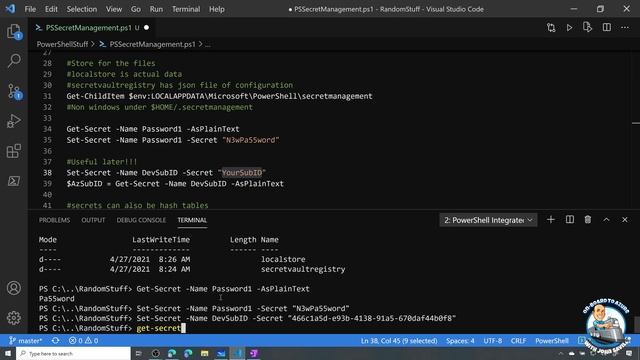Run the script with the play icon
Viewport: 640px width, 360px height.
[569, 28]
